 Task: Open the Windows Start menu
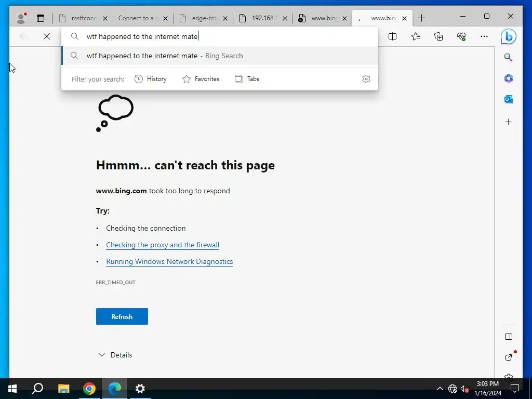[x=12, y=389]
